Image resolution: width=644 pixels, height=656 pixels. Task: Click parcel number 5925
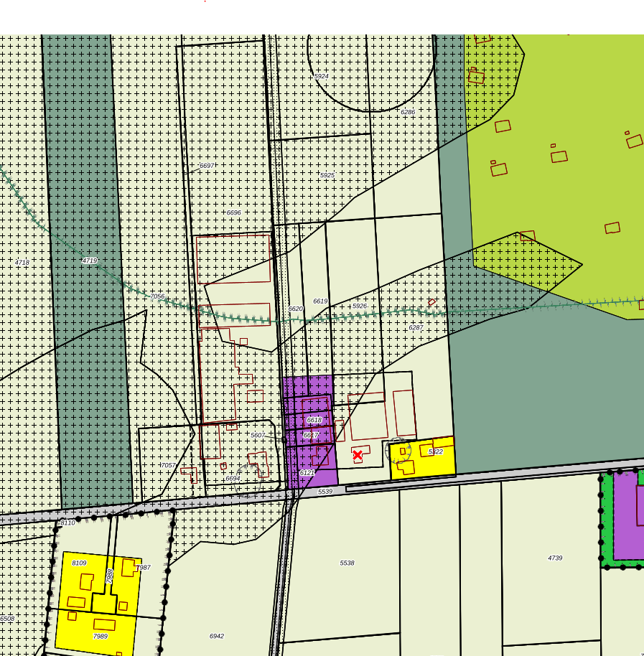pos(327,175)
